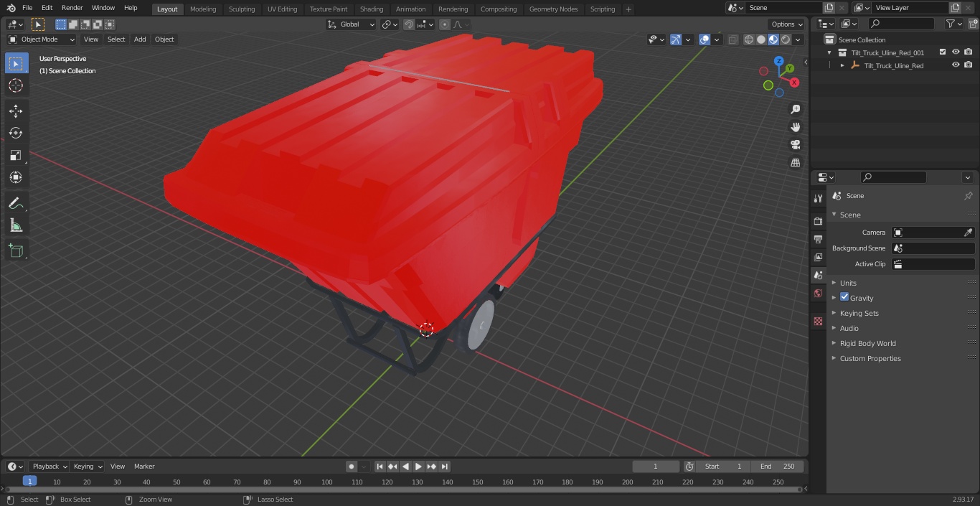Open the Playback menu in timeline

[x=49, y=467]
